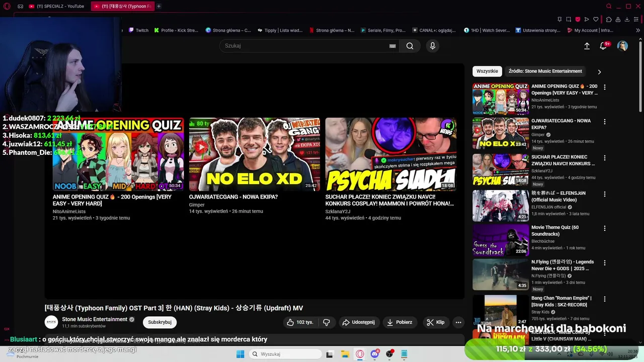Open the N.Flying Legends Never Die thumbnail

pos(501,275)
